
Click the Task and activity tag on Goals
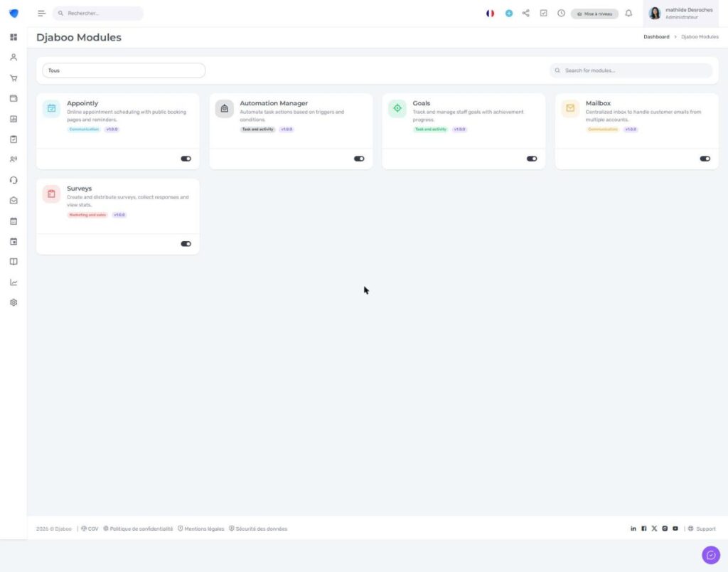click(x=430, y=129)
